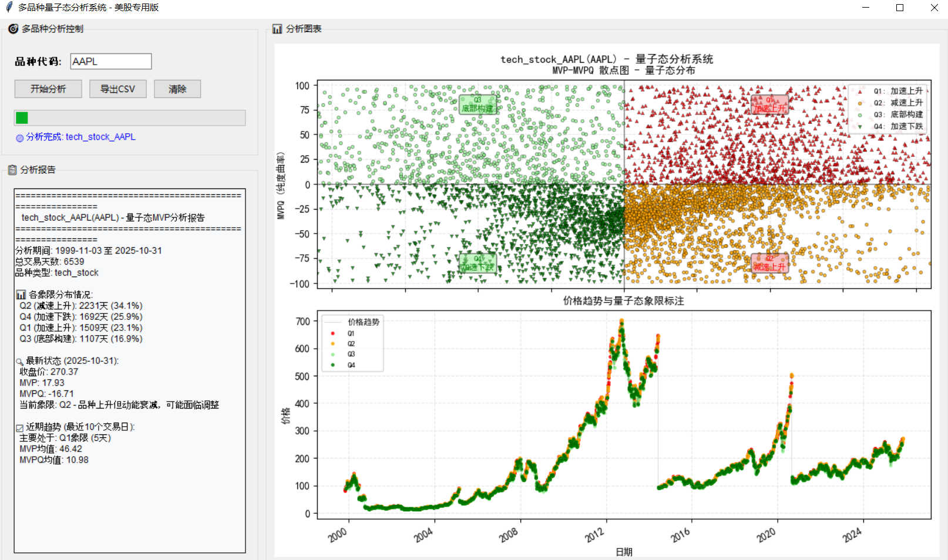Click the report line Q1 (加速上升): 1509天 (23.1%)

[x=81, y=328]
